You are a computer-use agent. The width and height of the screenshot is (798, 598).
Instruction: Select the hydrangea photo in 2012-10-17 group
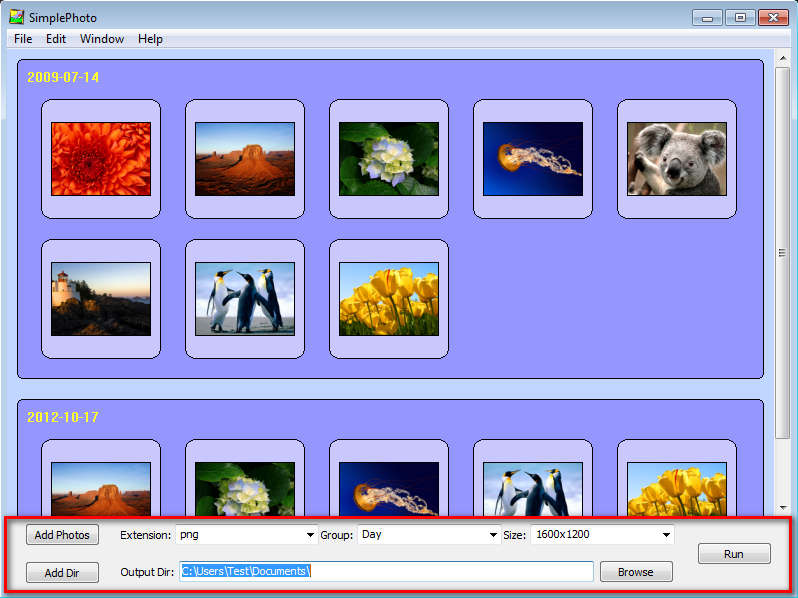tap(245, 489)
